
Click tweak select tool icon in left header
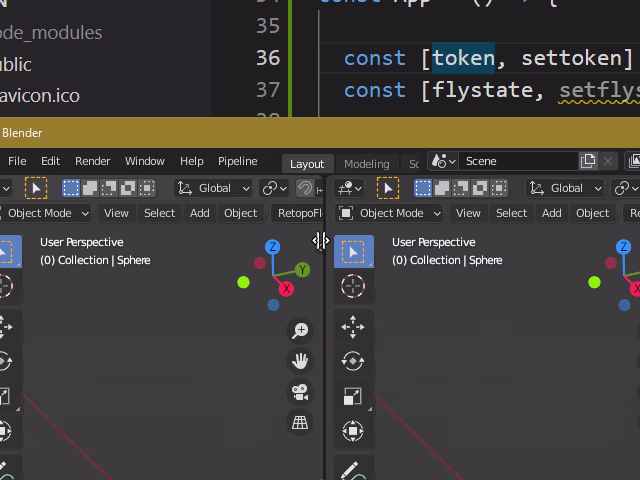point(36,188)
